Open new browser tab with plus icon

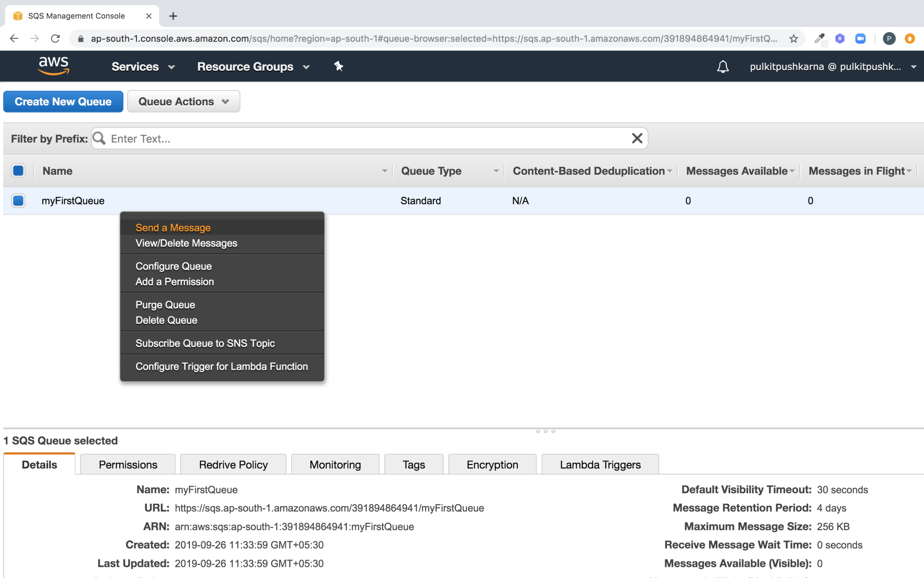pyautogui.click(x=173, y=16)
